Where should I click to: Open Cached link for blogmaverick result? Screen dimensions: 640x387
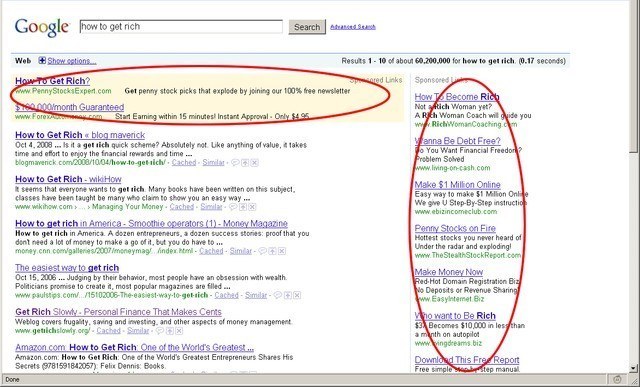click(x=184, y=162)
